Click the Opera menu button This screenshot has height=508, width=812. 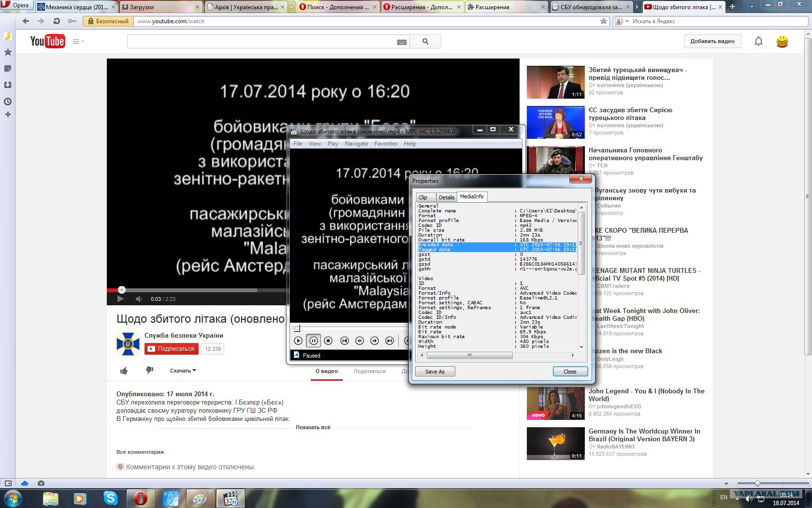pos(16,5)
